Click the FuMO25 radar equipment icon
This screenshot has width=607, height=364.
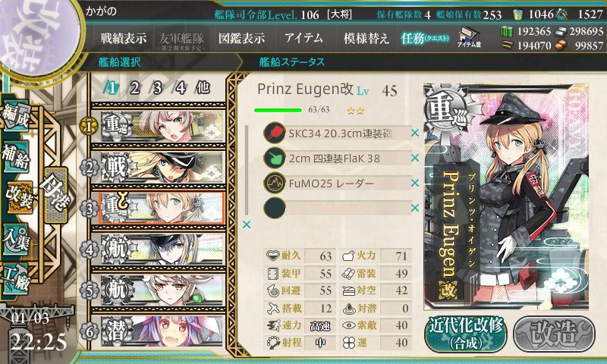click(274, 183)
